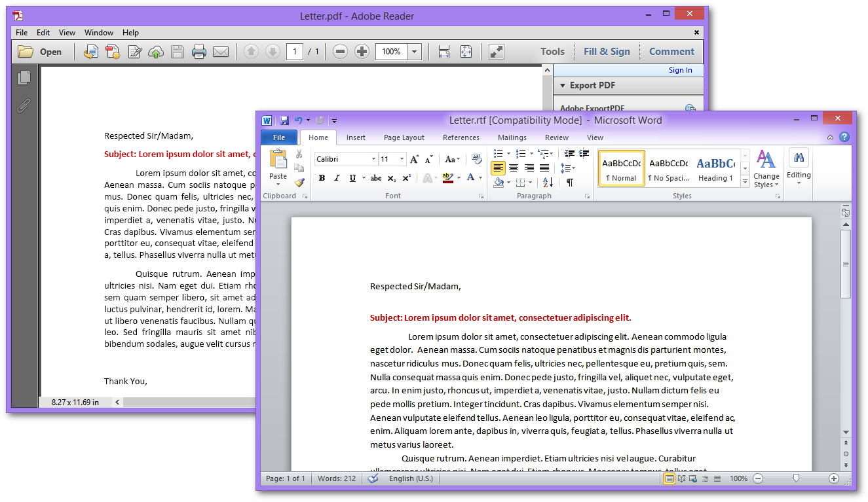Open Change Styles dropdown in Word
The image size is (868, 502).
[766, 169]
